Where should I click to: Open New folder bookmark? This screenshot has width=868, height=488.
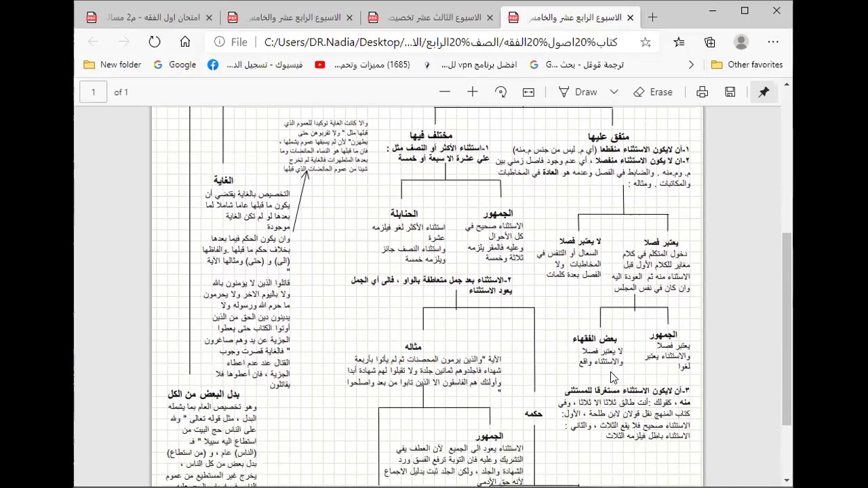point(113,65)
